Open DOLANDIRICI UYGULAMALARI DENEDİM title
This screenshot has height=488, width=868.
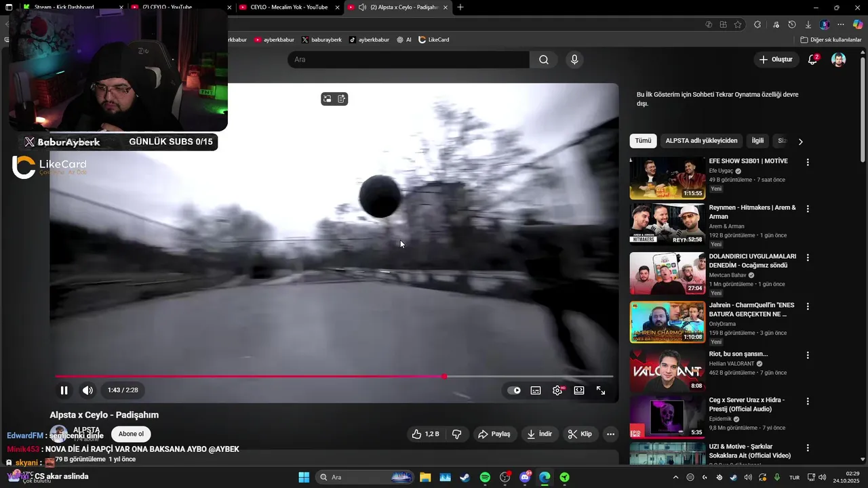click(x=752, y=261)
